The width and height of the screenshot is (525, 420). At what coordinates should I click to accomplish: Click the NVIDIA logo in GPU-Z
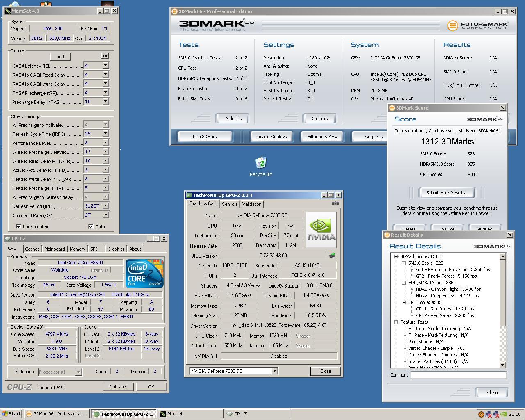[321, 230]
